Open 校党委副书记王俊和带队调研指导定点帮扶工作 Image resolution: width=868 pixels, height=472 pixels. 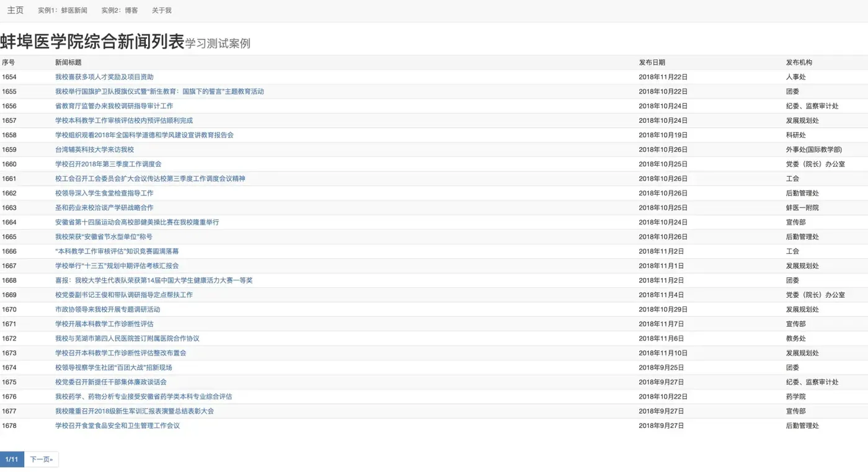pyautogui.click(x=124, y=295)
